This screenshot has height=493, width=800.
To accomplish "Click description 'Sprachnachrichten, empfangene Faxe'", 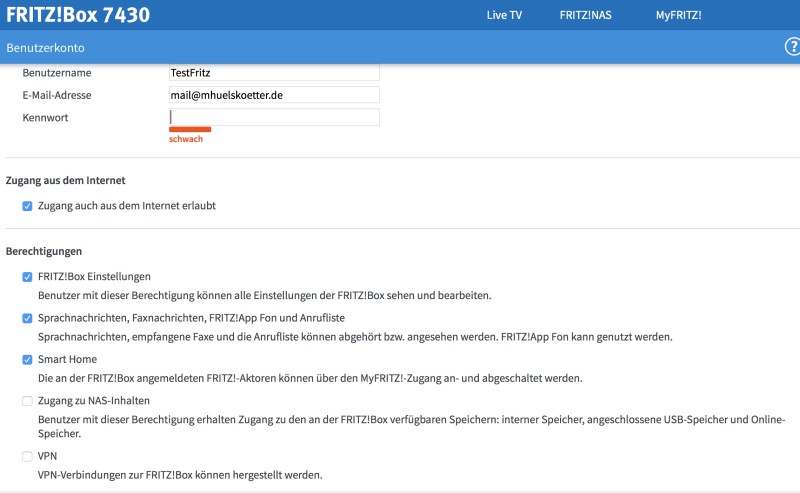I will 355,337.
